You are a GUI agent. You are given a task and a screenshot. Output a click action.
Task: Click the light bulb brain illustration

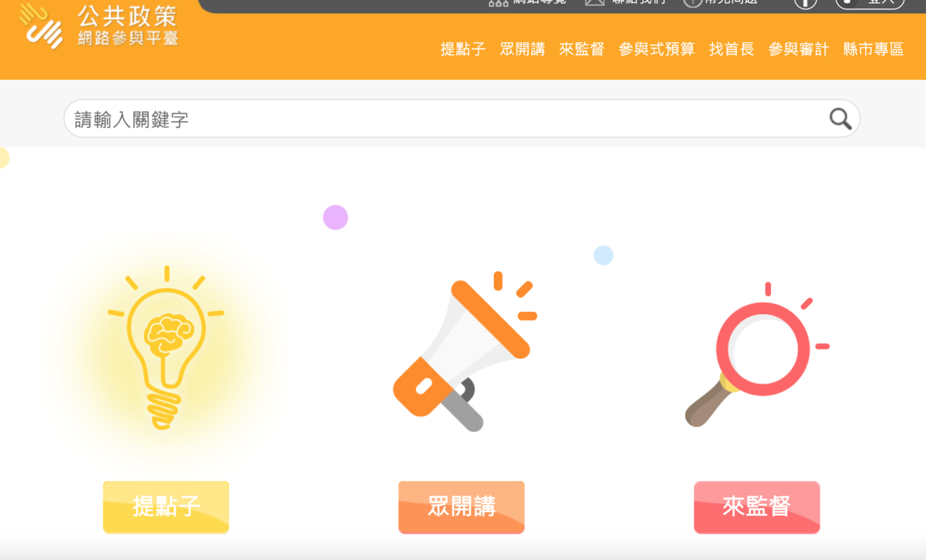[166, 348]
